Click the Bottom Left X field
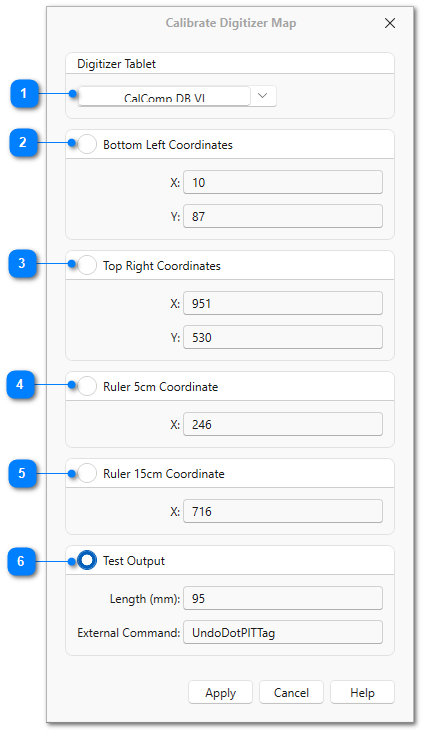This screenshot has height=733, width=424. pyautogui.click(x=283, y=182)
